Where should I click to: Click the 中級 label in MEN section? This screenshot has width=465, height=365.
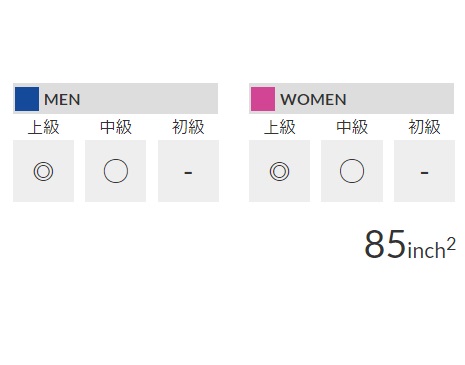(x=116, y=127)
